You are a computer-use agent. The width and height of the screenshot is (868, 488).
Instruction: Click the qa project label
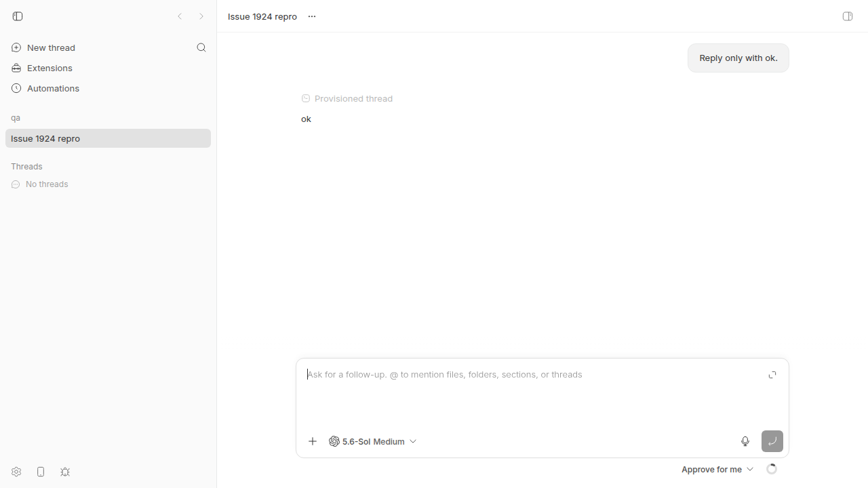click(x=16, y=118)
